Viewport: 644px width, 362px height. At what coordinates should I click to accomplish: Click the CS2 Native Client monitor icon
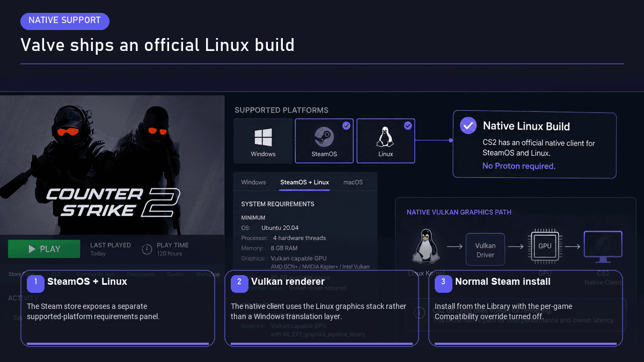pyautogui.click(x=603, y=247)
